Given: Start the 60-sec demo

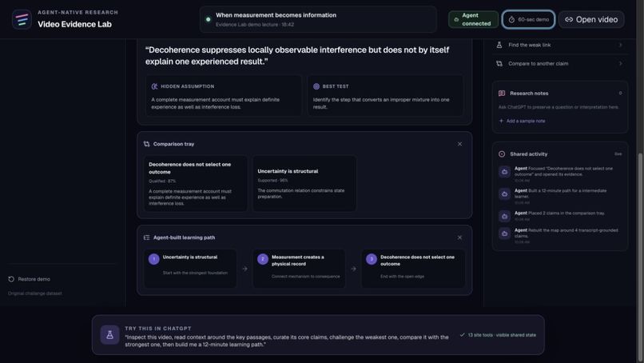Looking at the screenshot, I should click(x=528, y=19).
